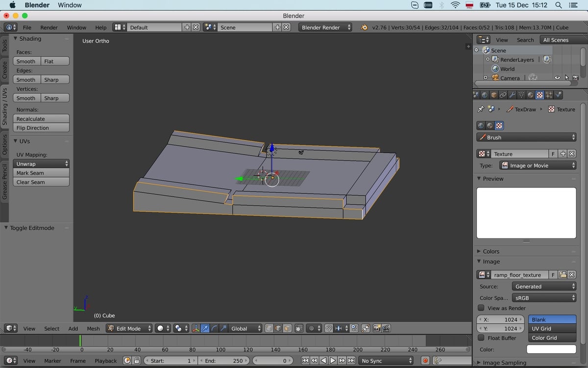Select the Material sphere properties icon

(530, 95)
